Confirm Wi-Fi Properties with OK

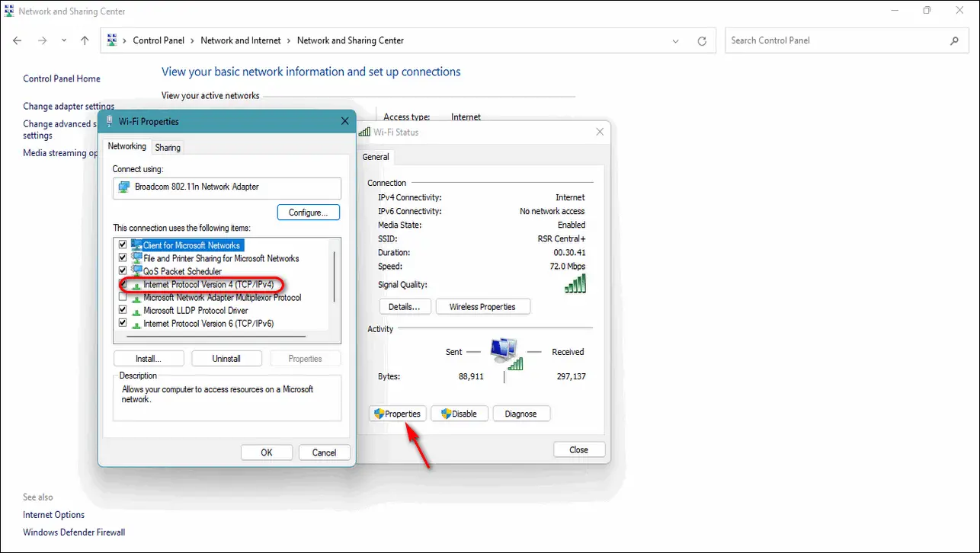coord(267,452)
